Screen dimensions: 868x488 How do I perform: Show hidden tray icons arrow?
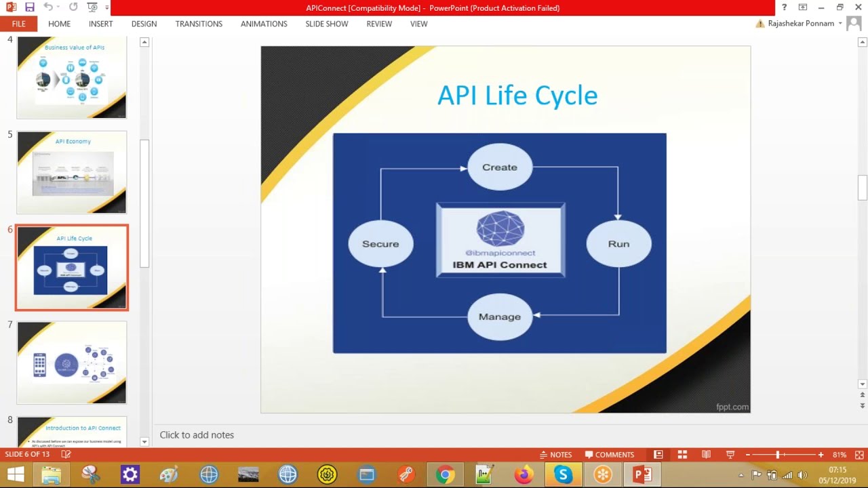point(741,475)
